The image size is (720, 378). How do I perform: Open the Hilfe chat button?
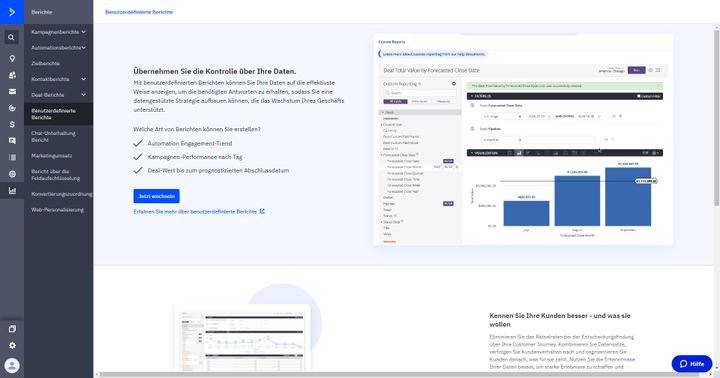(692, 364)
